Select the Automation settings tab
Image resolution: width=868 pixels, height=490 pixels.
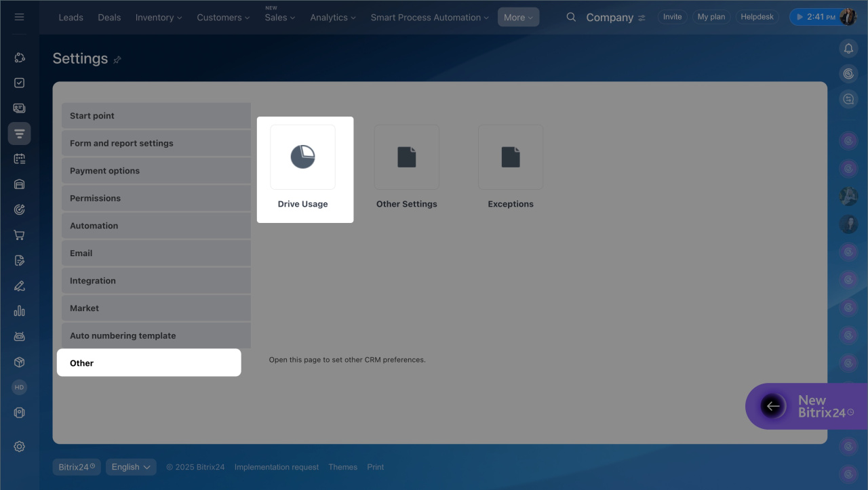[156, 226]
